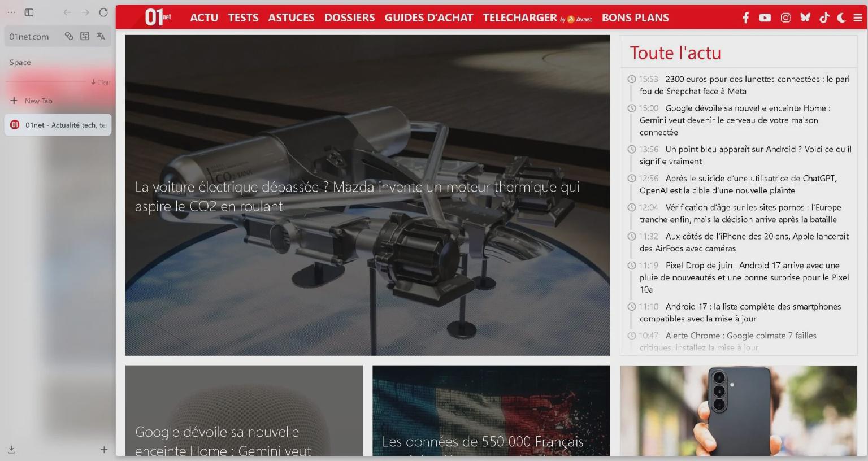Select the 01net - Actualité tech tab

pyautogui.click(x=58, y=125)
